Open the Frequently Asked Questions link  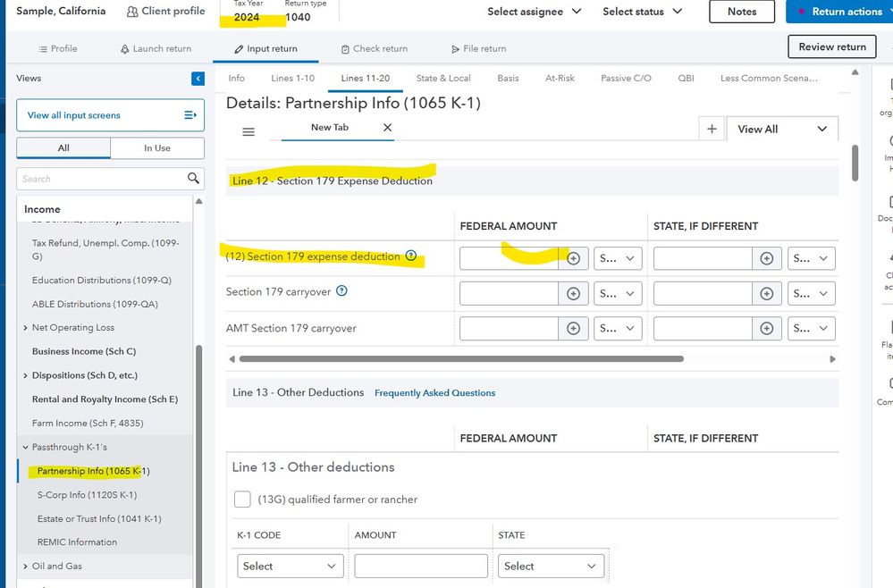[434, 392]
